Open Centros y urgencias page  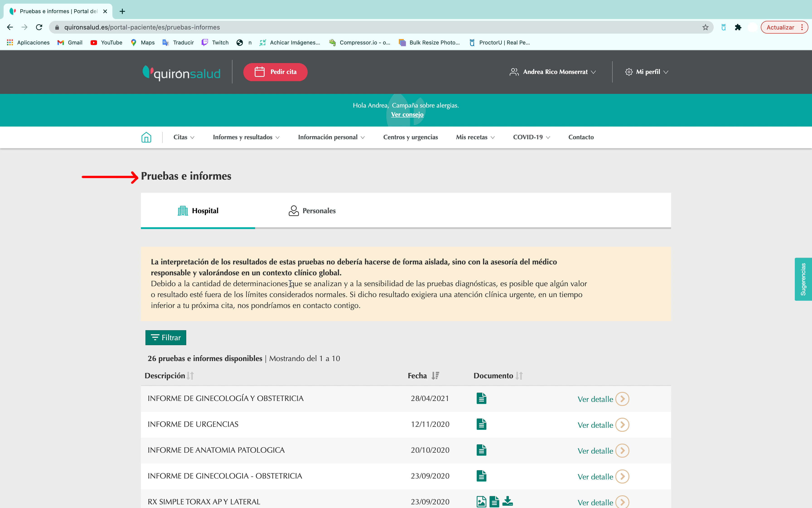[x=410, y=137]
